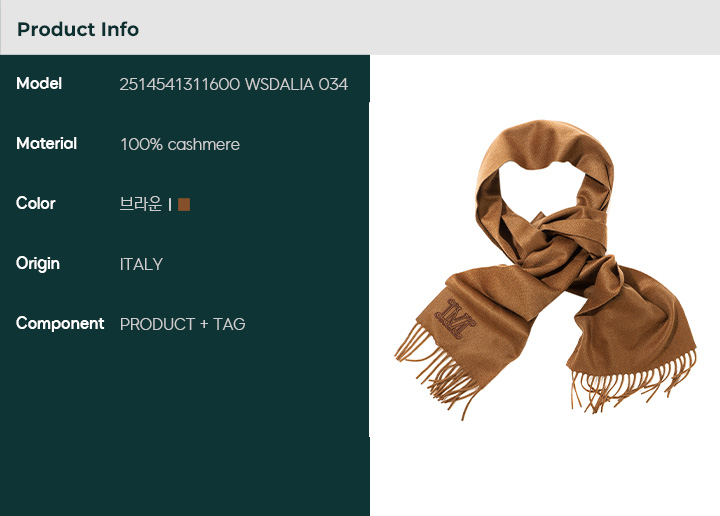720x516 pixels.
Task: Click the Korean color name 브라운
Action: click(x=141, y=204)
